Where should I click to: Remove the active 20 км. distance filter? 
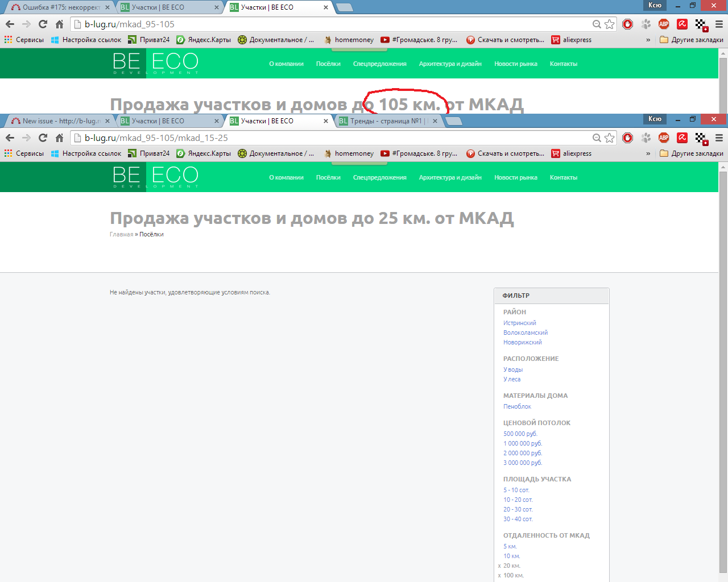499,566
